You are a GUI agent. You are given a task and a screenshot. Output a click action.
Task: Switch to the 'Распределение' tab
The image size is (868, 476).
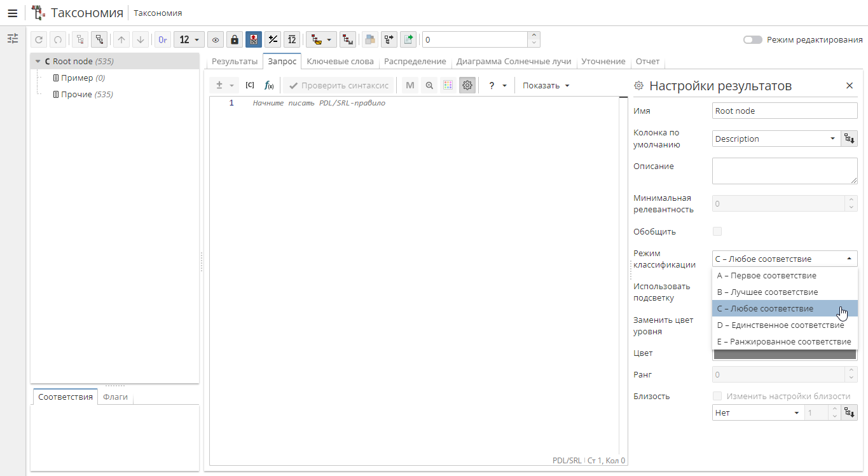(415, 62)
